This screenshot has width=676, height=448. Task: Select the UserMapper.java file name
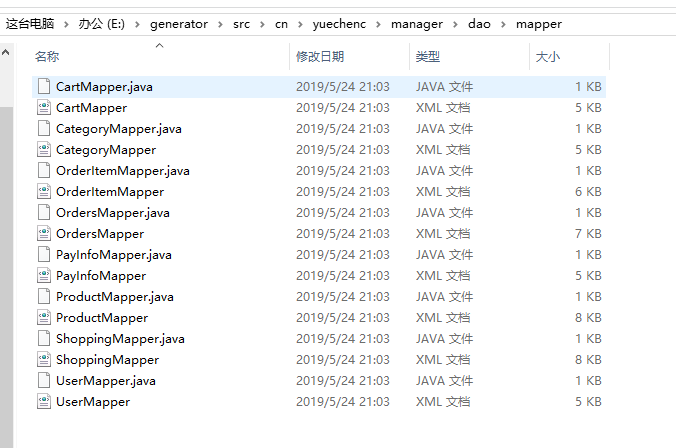(x=106, y=381)
